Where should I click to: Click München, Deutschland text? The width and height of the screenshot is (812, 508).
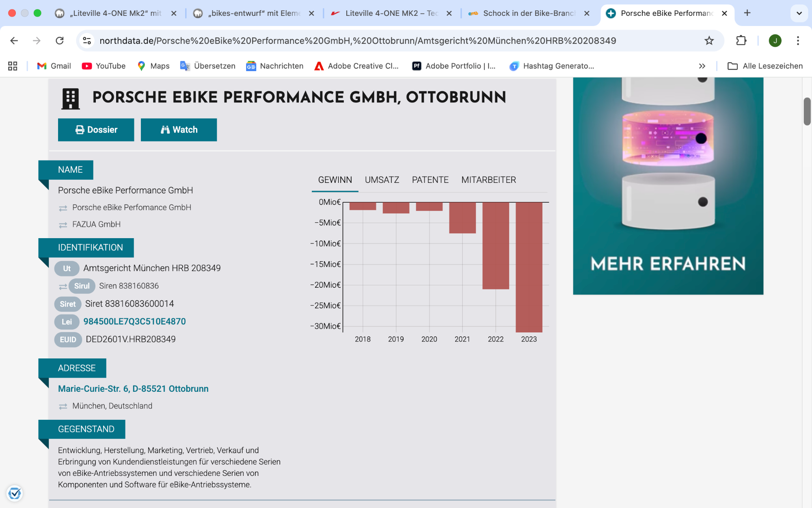coord(112,406)
